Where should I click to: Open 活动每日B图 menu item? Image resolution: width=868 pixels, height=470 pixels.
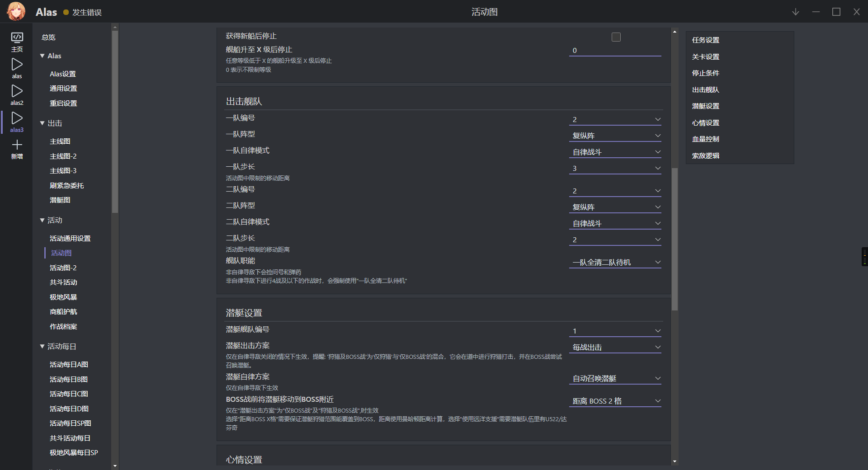(69, 379)
